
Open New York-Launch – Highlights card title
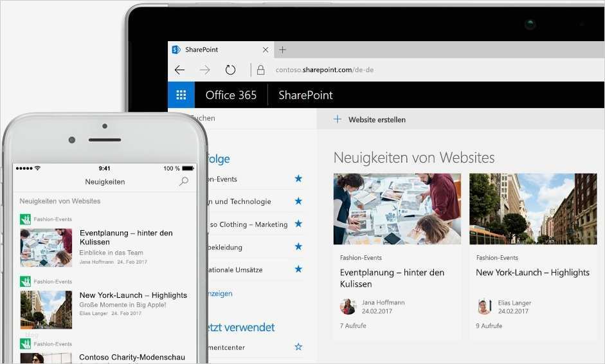(x=532, y=273)
